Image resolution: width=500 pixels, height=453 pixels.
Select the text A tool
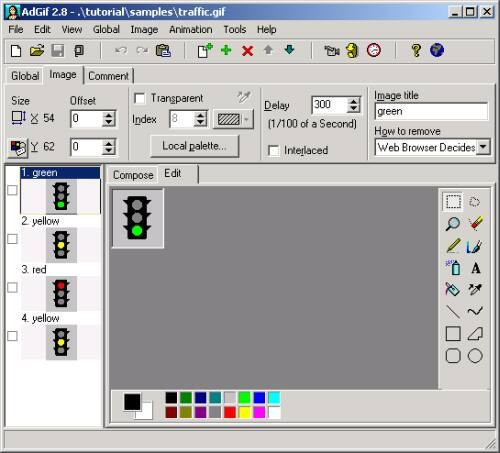coord(476,268)
